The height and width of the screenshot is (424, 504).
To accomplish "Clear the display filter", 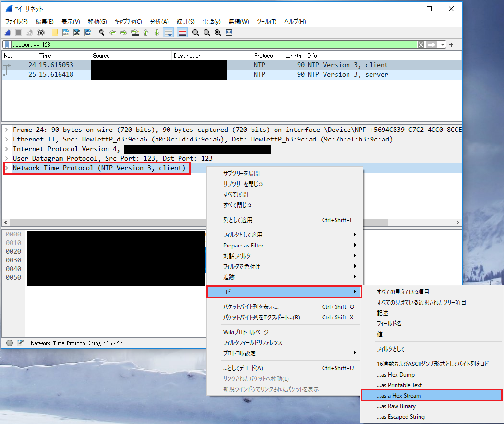I will coord(421,45).
